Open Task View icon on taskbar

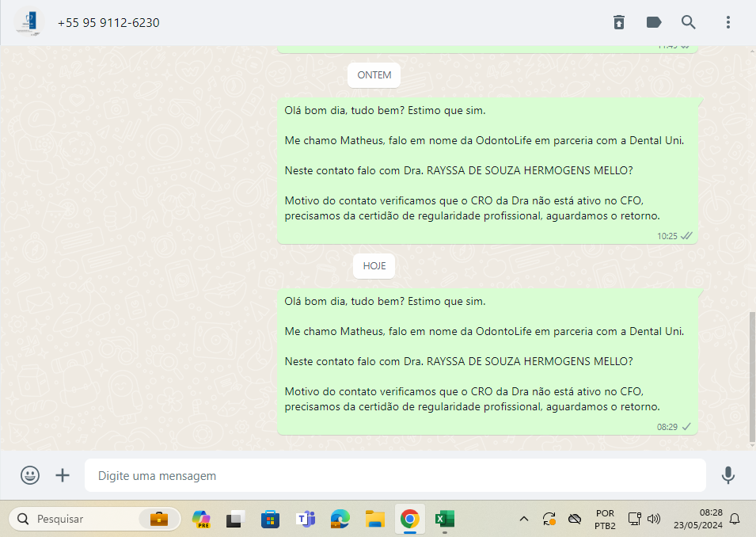pos(235,519)
